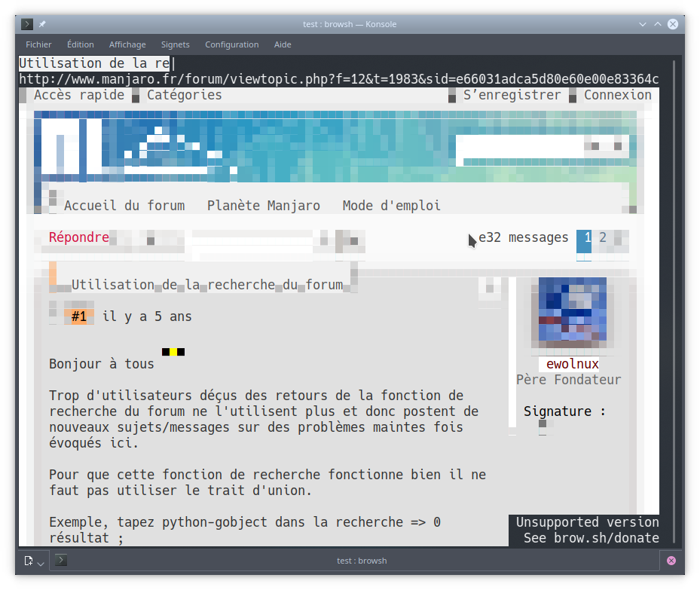This screenshot has height=590, width=700.
Task: Click the Konsole terminal icon in title bar
Action: point(27,24)
